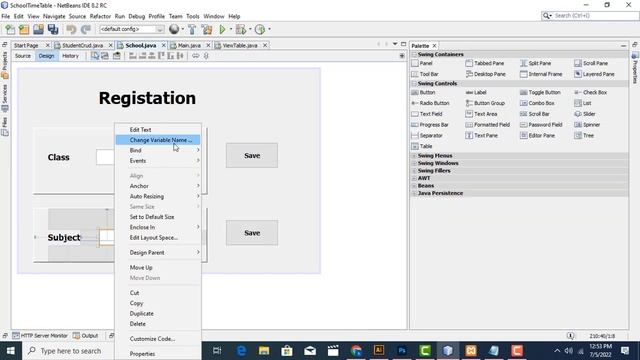Select the Tree component in the Palette

584,136
